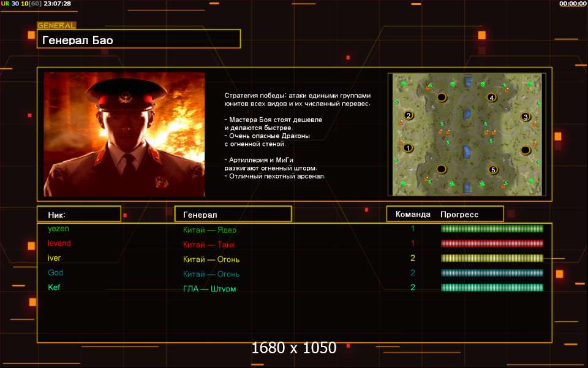Click the 23:07:28 clock display

58,4
